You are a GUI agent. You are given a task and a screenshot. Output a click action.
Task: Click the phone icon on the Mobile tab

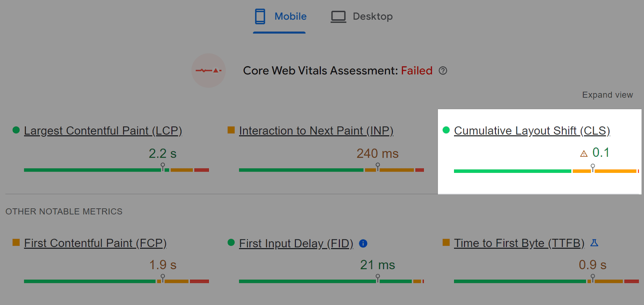pyautogui.click(x=260, y=16)
